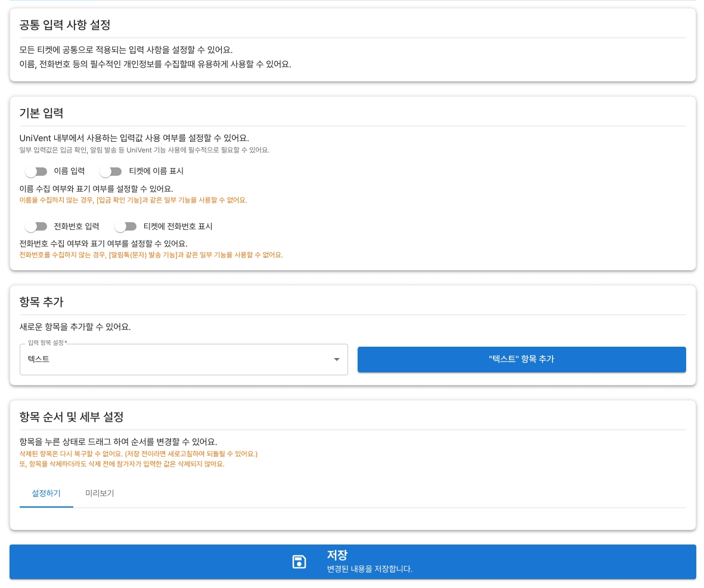Switch to the 설정하기 tab
The height and width of the screenshot is (588, 704).
(x=46, y=493)
